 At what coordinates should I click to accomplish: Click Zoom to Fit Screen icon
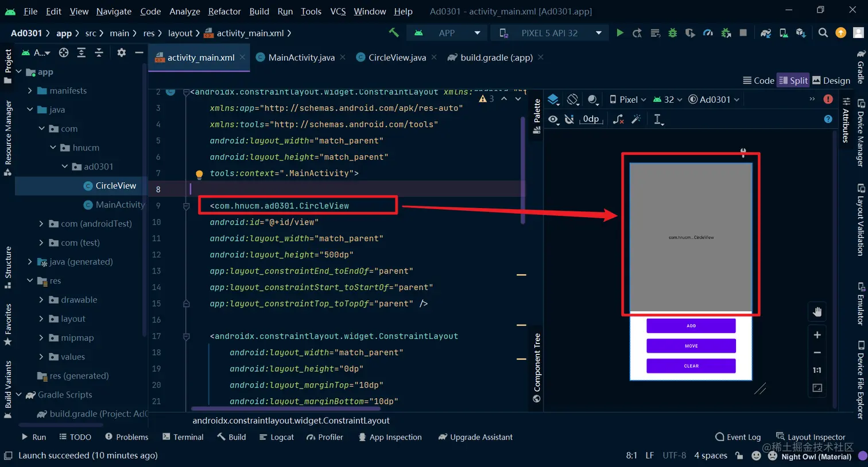click(x=817, y=388)
